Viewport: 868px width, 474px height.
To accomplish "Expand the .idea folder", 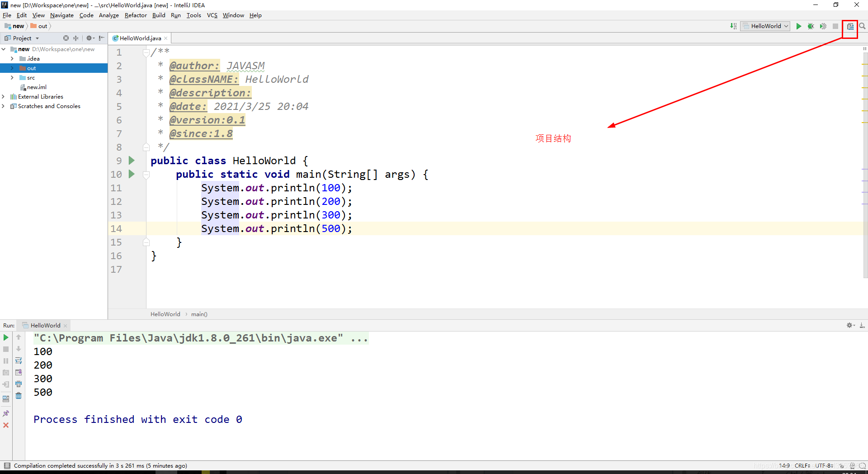I will coord(12,58).
